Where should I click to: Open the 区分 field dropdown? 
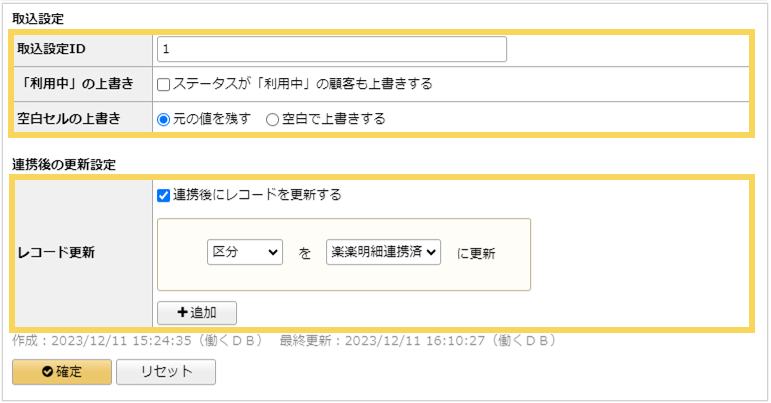245,253
